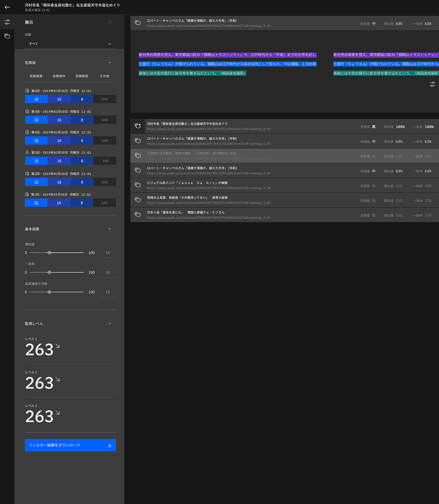Image resolution: width=439 pixels, height=504 pixels.
Task: Click the 640 cell under 第3回
Action: point(106,161)
